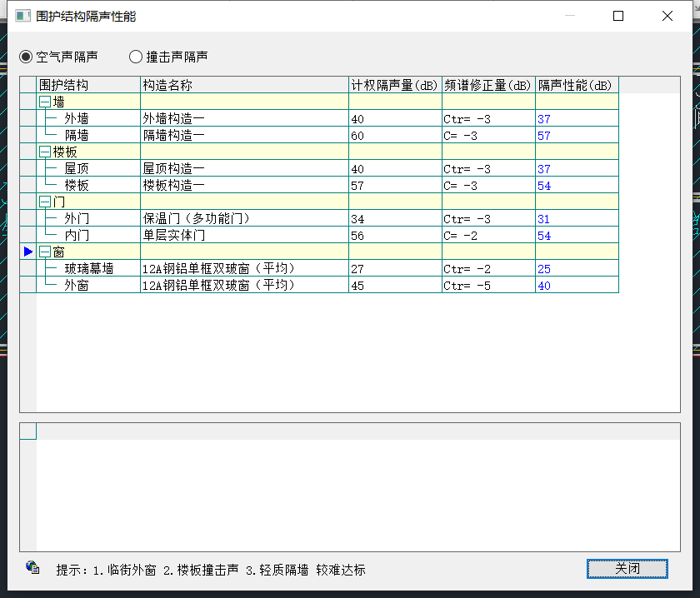This screenshot has height=598, width=700.
Task: Click the 构造名称 column header
Action: 244,85
